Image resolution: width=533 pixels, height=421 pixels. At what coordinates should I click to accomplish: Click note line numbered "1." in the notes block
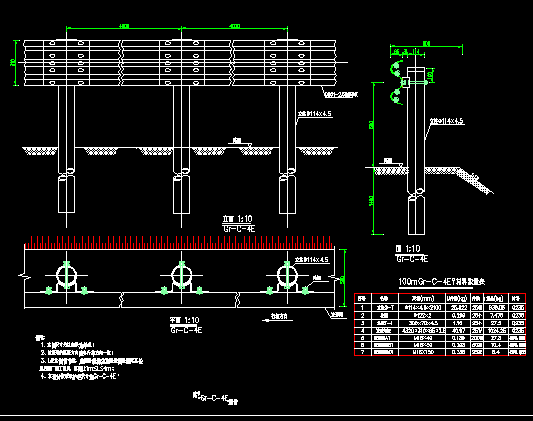click(68, 345)
